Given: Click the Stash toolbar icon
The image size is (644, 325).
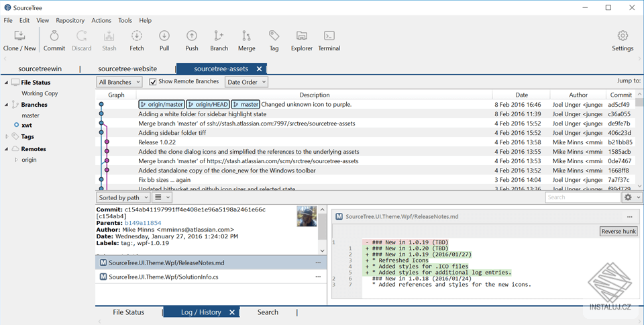Looking at the screenshot, I should point(109,36).
